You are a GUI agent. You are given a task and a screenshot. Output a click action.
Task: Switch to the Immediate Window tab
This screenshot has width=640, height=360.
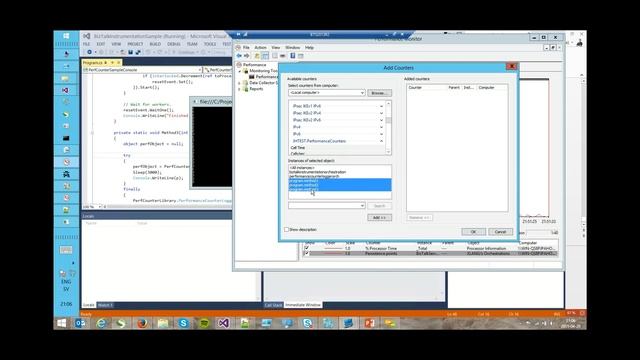(303, 305)
